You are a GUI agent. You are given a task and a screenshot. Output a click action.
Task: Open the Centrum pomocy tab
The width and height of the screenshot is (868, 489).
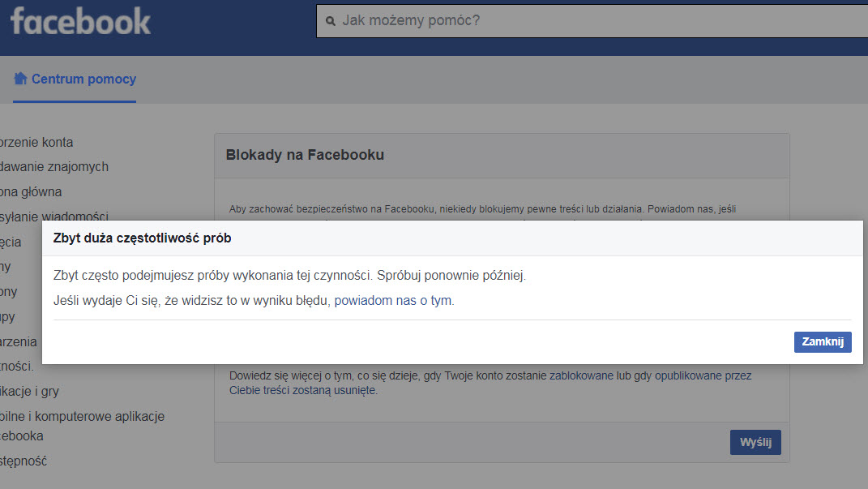point(83,79)
